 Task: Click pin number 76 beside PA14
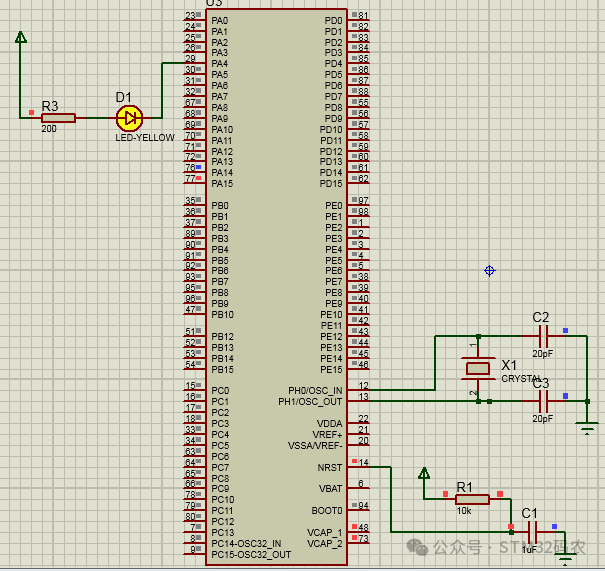click(190, 167)
